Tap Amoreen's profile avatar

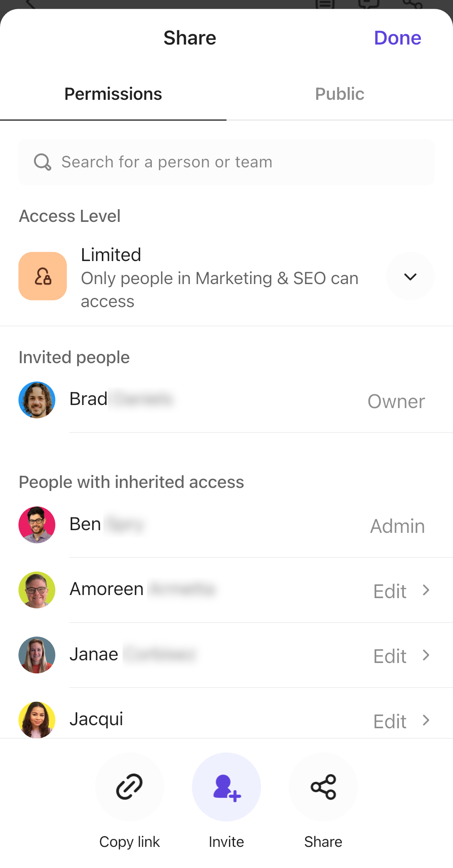pos(37,590)
